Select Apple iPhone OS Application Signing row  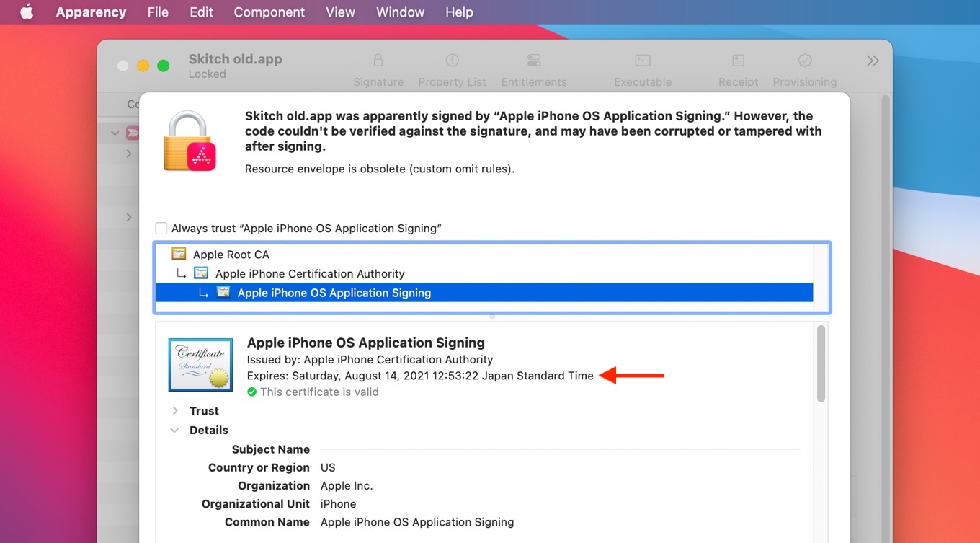484,293
